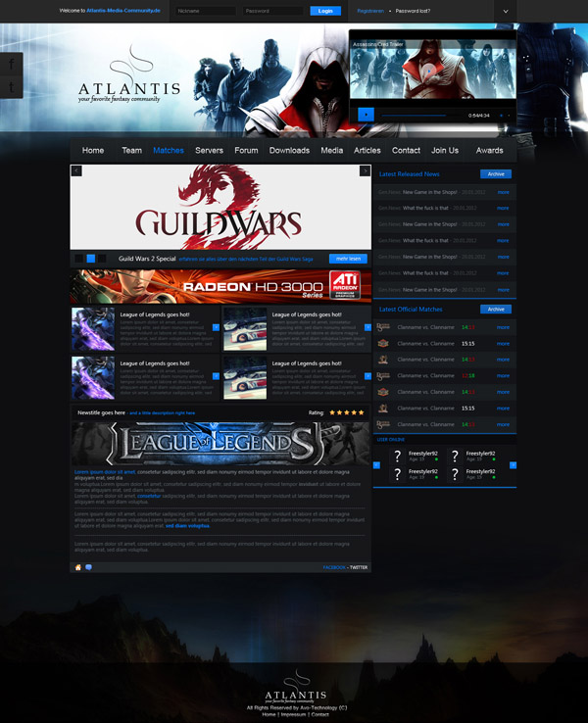Open top-right Freestyler92 avatar question mark
The width and height of the screenshot is (588, 723).
coord(455,456)
